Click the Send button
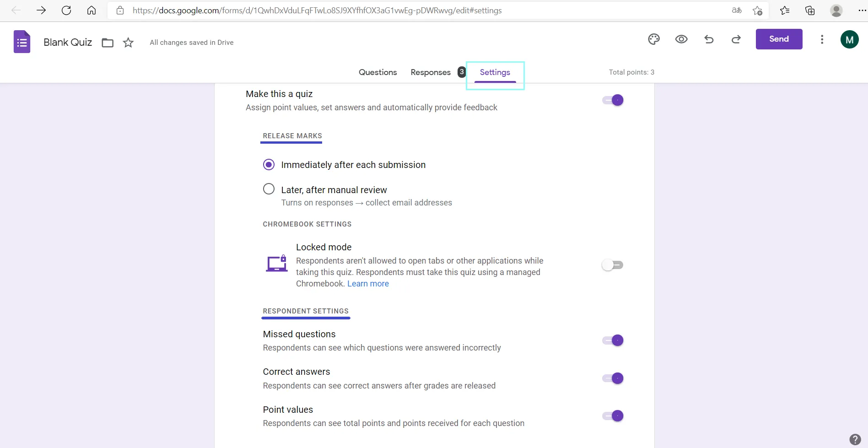Image resolution: width=868 pixels, height=448 pixels. [x=779, y=39]
